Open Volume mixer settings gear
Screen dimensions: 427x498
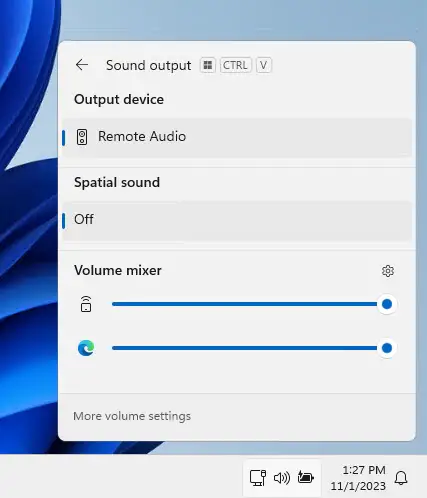click(x=388, y=271)
